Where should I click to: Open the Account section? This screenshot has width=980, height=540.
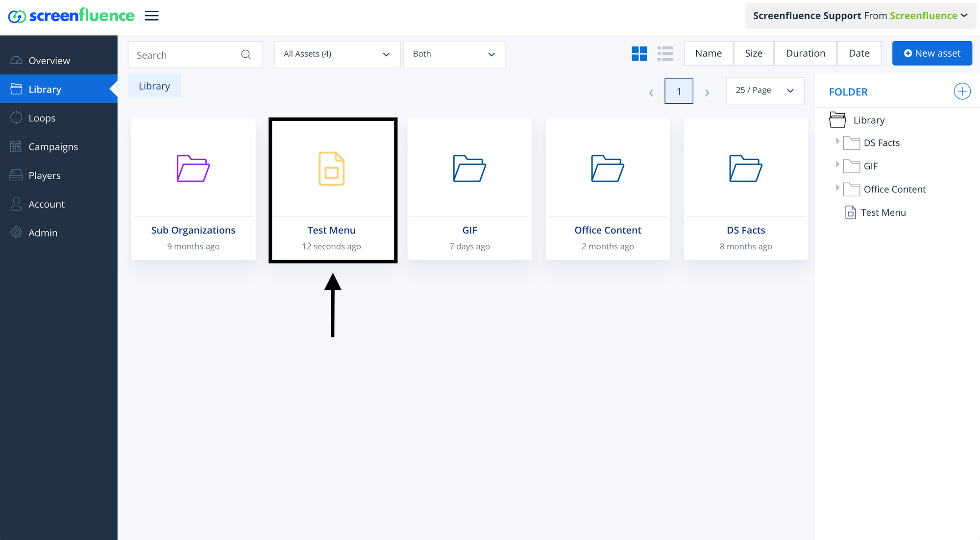(59, 204)
